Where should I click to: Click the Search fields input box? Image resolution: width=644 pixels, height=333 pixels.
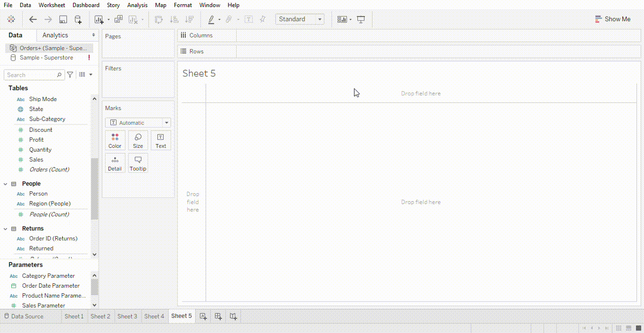point(34,75)
